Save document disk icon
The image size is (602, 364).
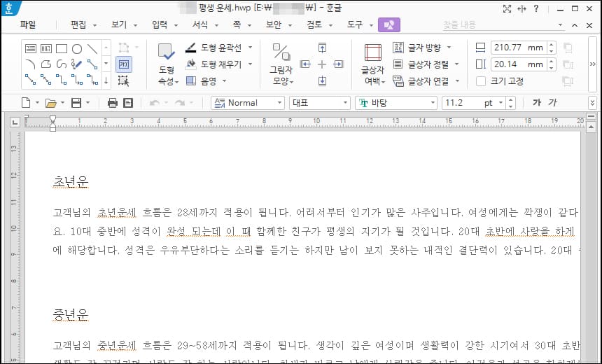pyautogui.click(x=76, y=102)
